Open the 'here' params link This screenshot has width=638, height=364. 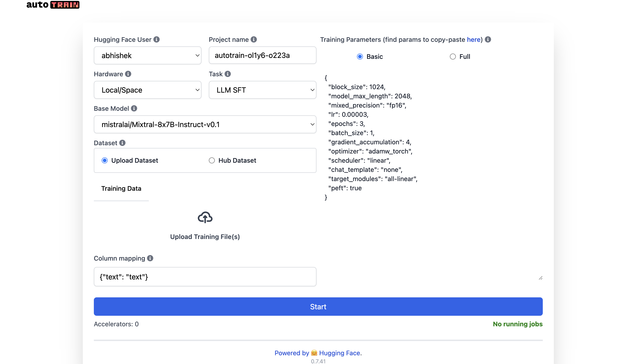(x=473, y=40)
